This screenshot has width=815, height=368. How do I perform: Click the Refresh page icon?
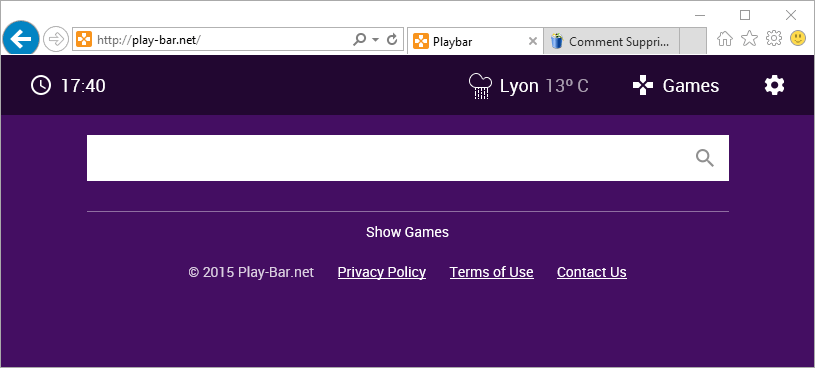[x=392, y=40]
